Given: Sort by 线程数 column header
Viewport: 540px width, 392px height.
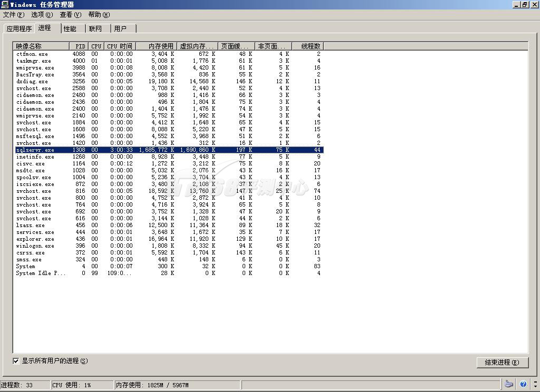Looking at the screenshot, I should coord(308,46).
